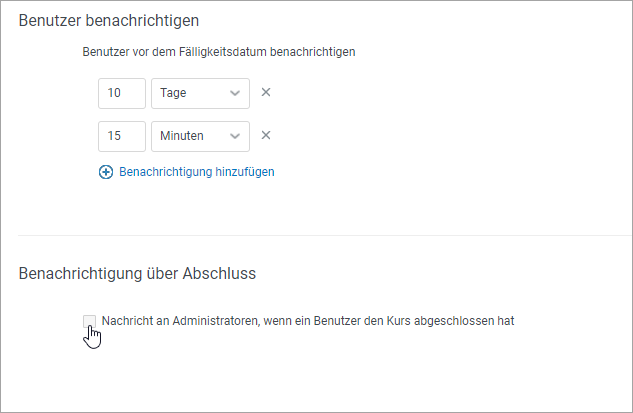Enable administrator message on course completion checkbox

pos(89,321)
